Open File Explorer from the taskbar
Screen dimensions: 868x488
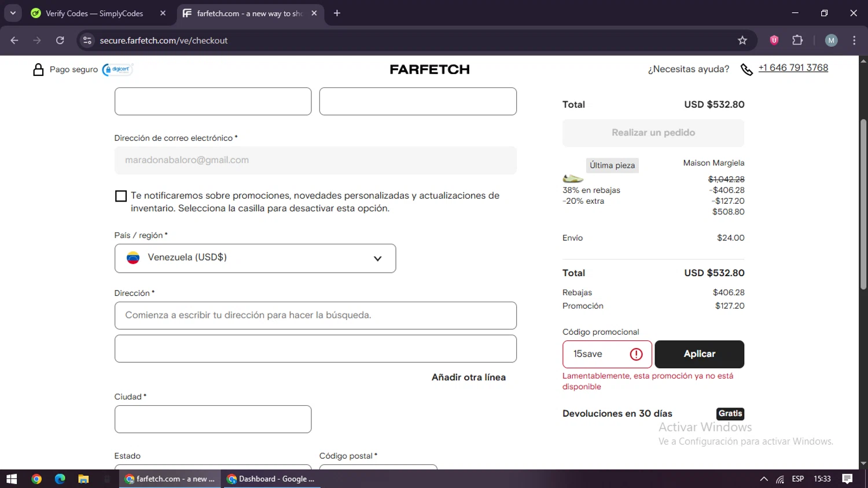83,479
